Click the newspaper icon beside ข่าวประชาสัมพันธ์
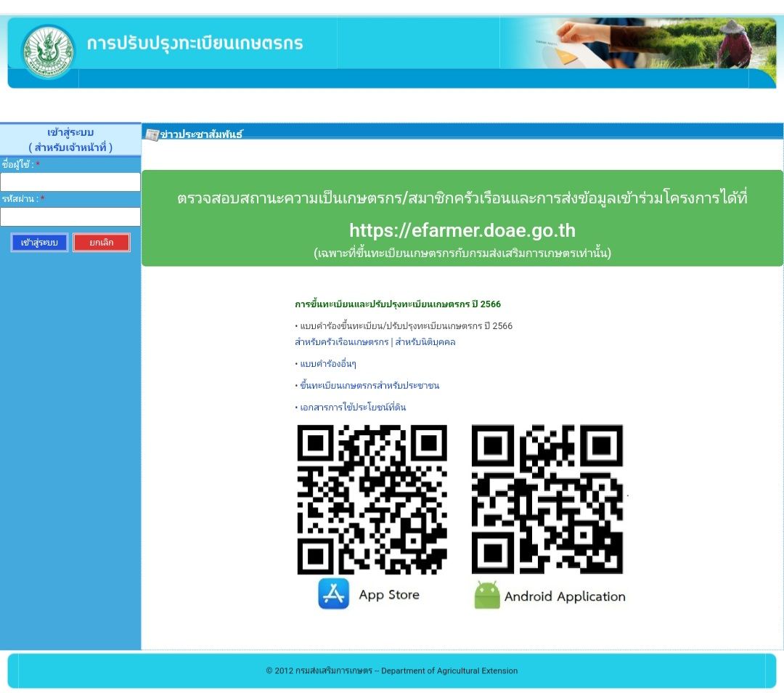Image resolution: width=784 pixels, height=693 pixels. point(152,134)
